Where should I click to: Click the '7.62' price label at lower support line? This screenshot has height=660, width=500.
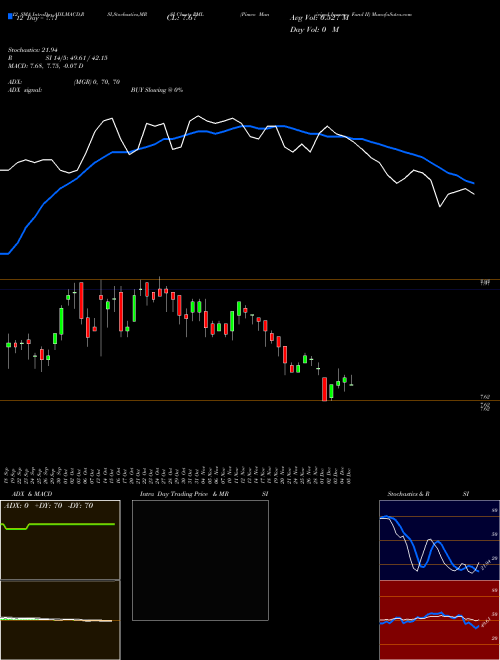485,397
